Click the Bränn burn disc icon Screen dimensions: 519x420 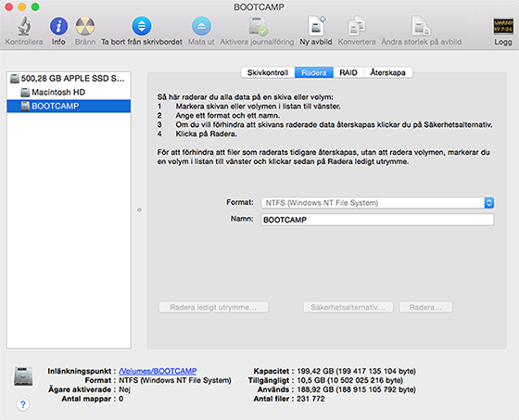pyautogui.click(x=85, y=26)
